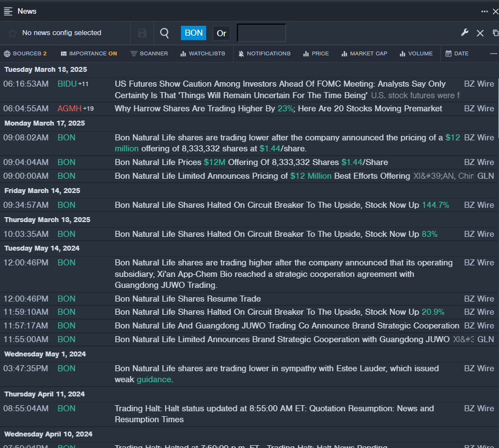Viewport: 499px width, 448px height.
Task: Click the save config disk icon
Action: point(142,33)
